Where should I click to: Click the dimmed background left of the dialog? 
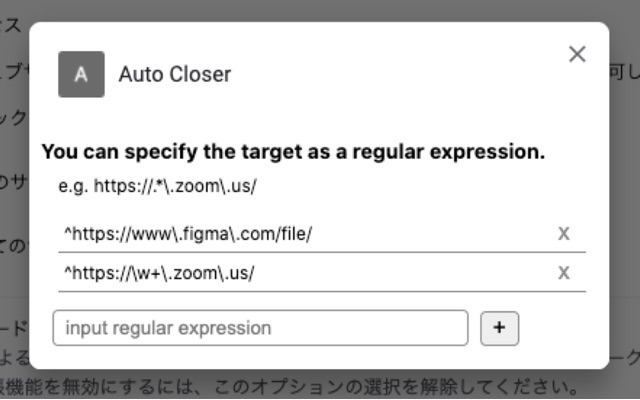(x=14, y=200)
